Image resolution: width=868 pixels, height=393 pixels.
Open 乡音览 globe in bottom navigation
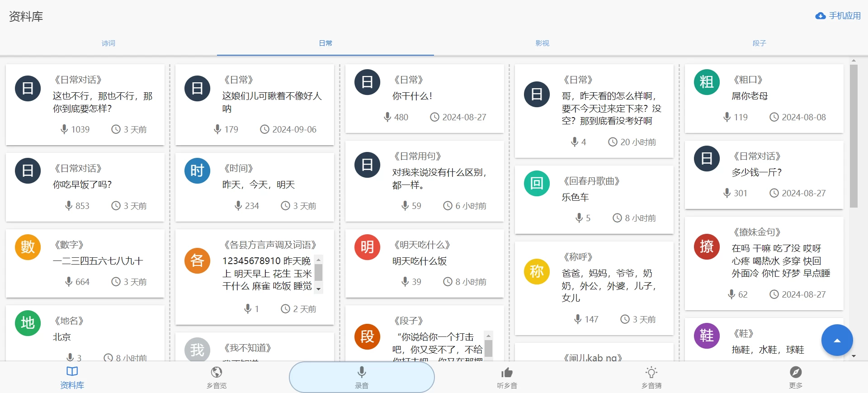point(217,378)
